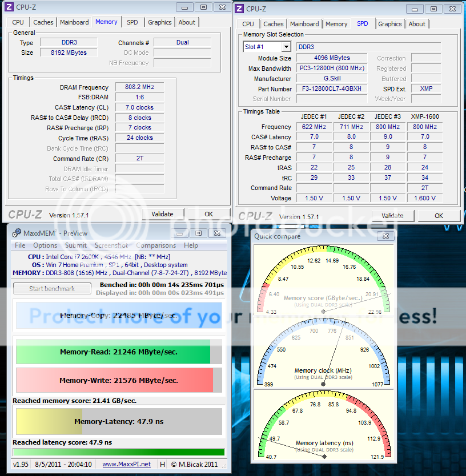The image size is (466, 476).
Task: Click the Command Rate 2T field in Timings
Action: [139, 159]
